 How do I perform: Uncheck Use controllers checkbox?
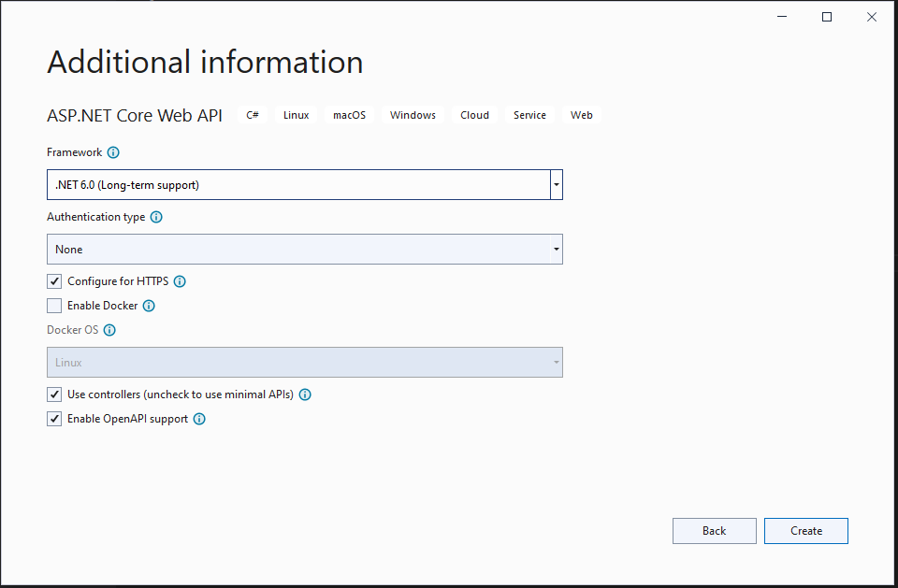point(54,394)
